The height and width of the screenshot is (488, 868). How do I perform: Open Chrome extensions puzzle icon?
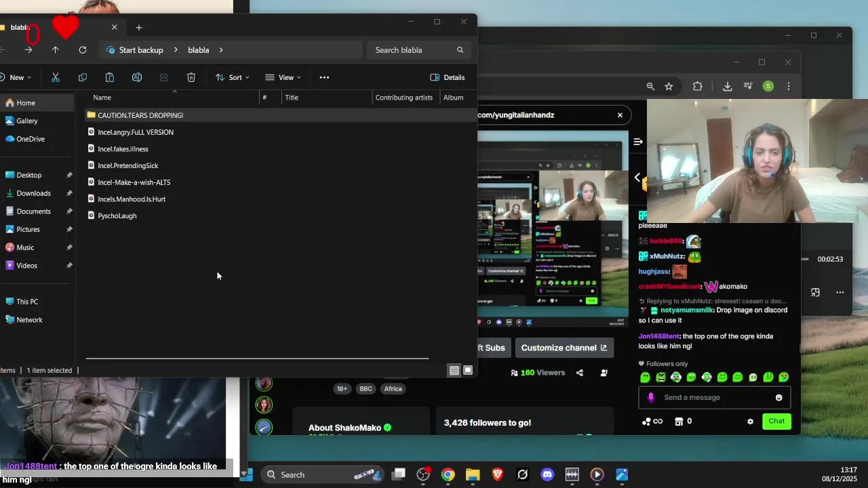(x=698, y=86)
